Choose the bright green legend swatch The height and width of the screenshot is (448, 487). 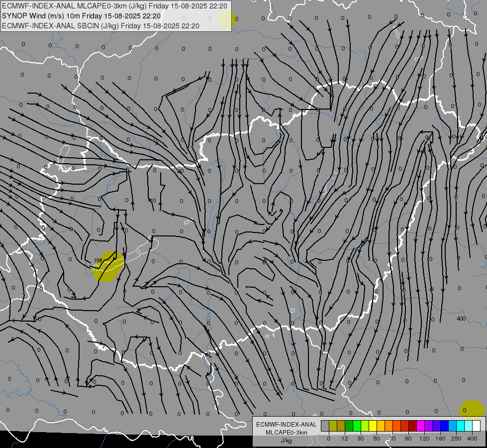point(357,426)
